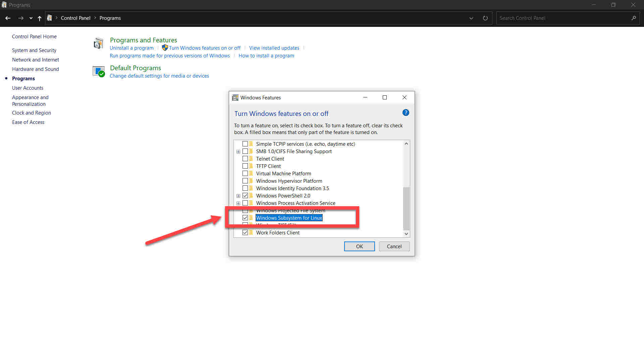
Task: Open How to install a program
Action: [x=266, y=56]
